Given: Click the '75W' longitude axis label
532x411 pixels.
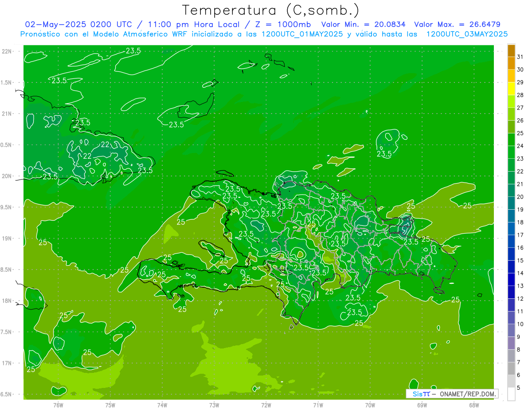Looking at the screenshot, I should pos(110,405).
